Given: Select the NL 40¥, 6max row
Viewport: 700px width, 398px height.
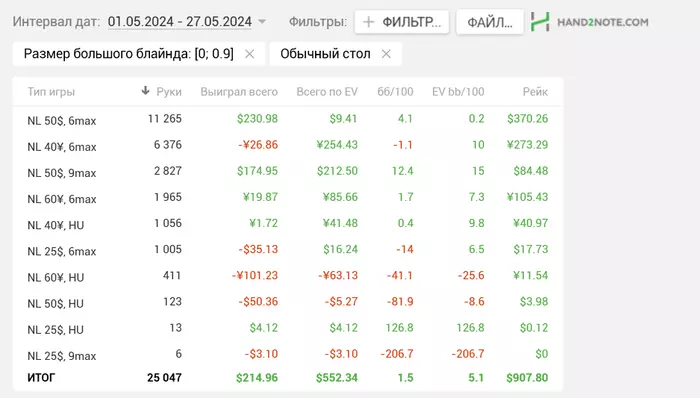Looking at the screenshot, I should pyautogui.click(x=288, y=145).
